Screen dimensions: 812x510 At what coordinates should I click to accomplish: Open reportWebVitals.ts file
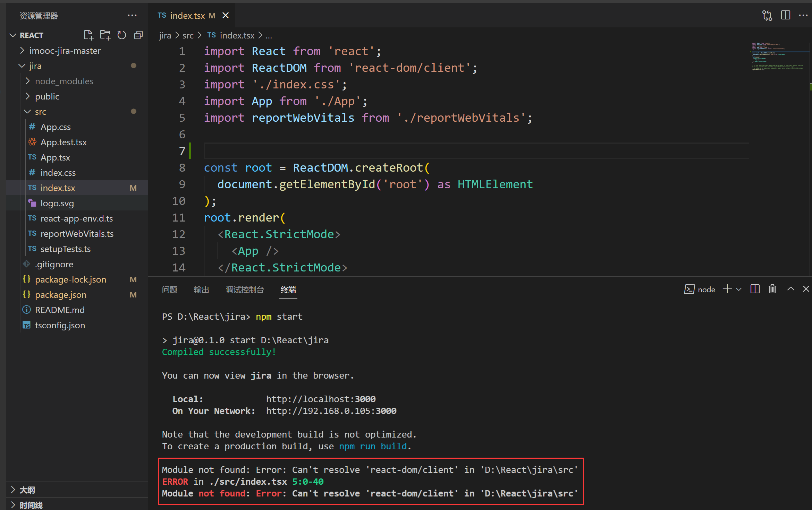click(77, 234)
